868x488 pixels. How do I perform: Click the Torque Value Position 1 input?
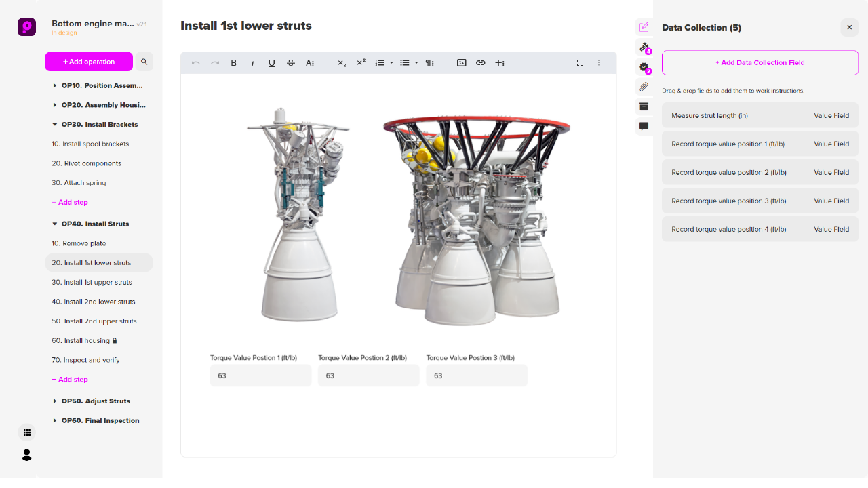click(260, 375)
